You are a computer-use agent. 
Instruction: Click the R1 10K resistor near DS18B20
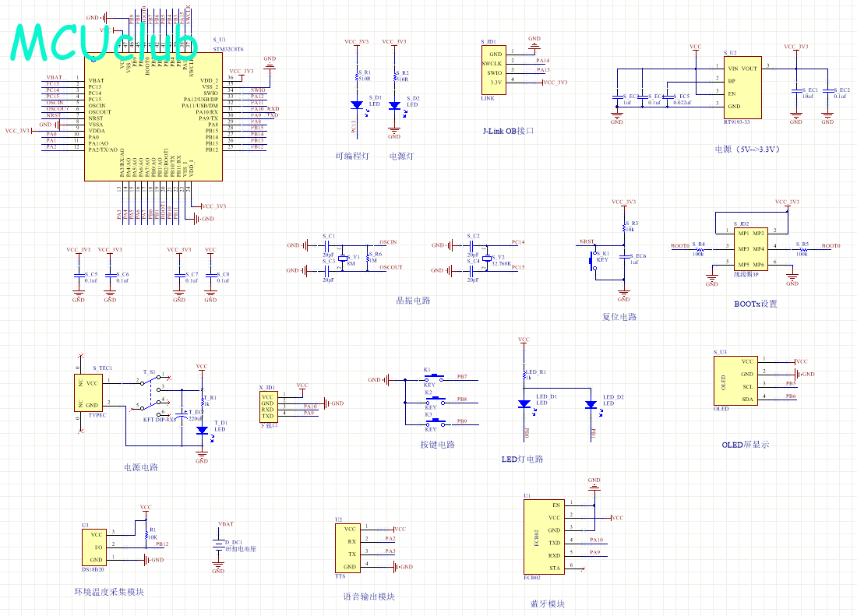(x=146, y=534)
